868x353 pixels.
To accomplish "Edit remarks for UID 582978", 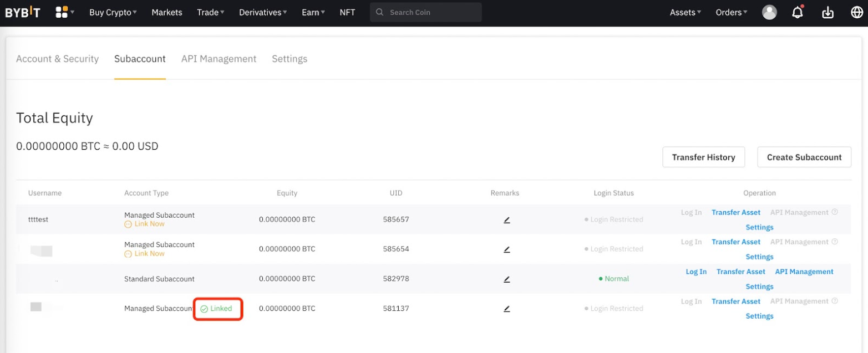I will (506, 279).
